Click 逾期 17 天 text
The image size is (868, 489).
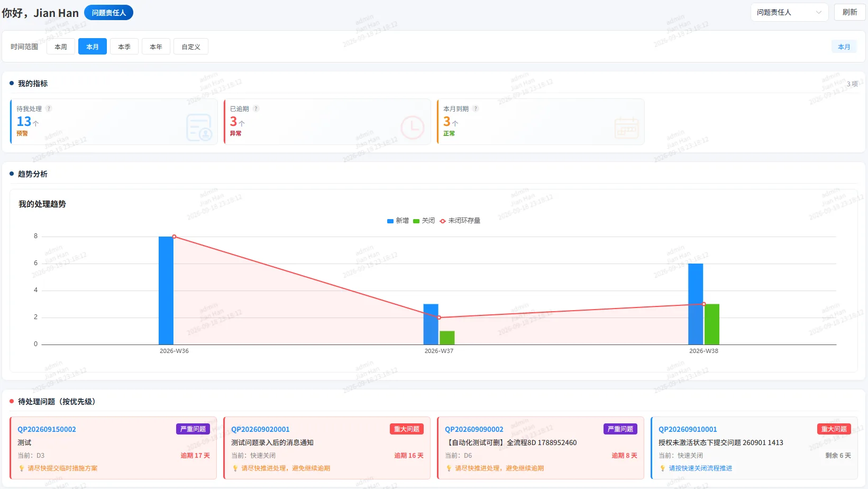pos(195,456)
